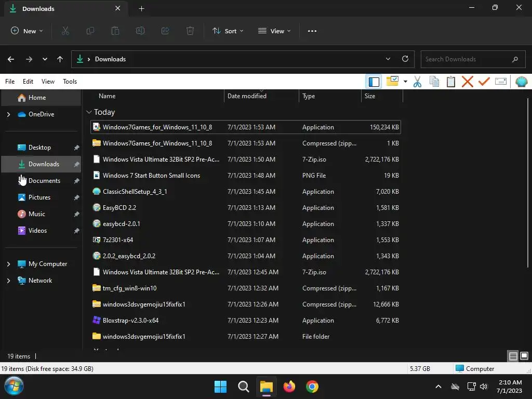532x399 pixels.
Task: Open Documents in navigation pane
Action: 41,181
